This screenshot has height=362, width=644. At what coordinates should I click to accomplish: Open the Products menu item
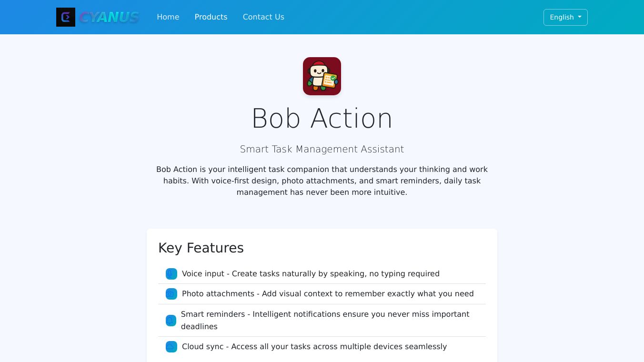pos(211,17)
